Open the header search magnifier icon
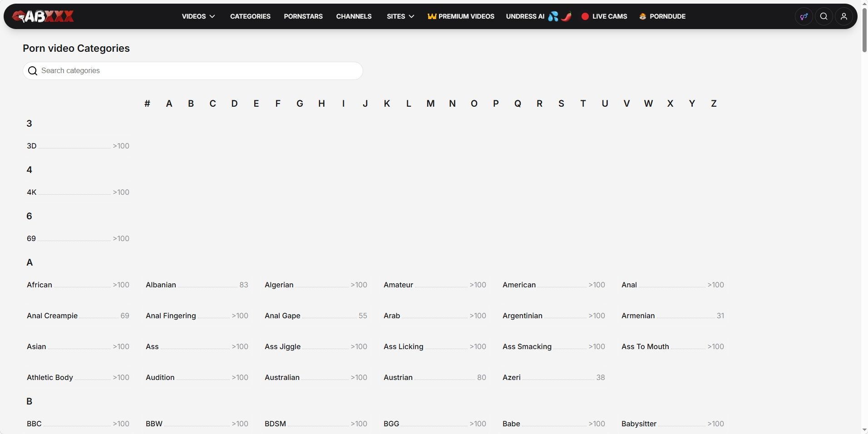This screenshot has height=434, width=868. pos(824,16)
